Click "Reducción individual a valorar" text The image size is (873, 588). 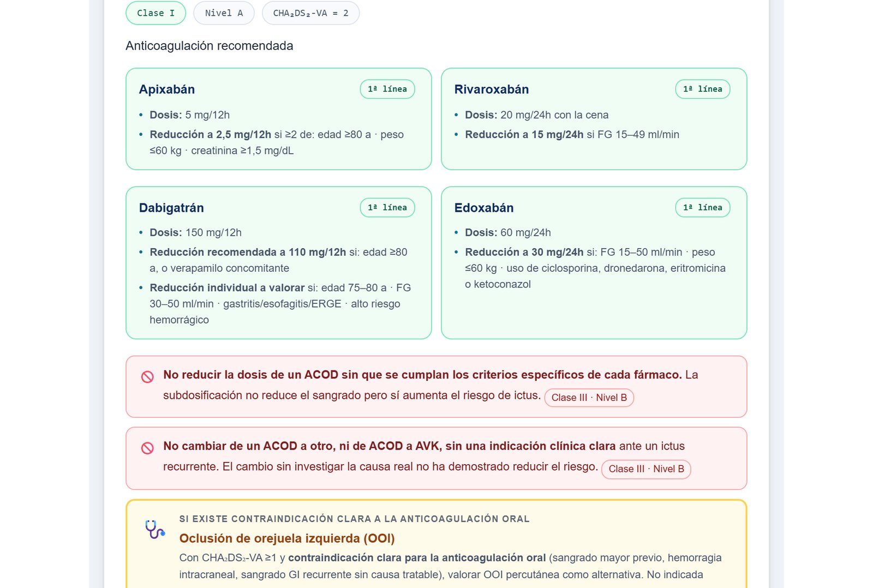(227, 288)
